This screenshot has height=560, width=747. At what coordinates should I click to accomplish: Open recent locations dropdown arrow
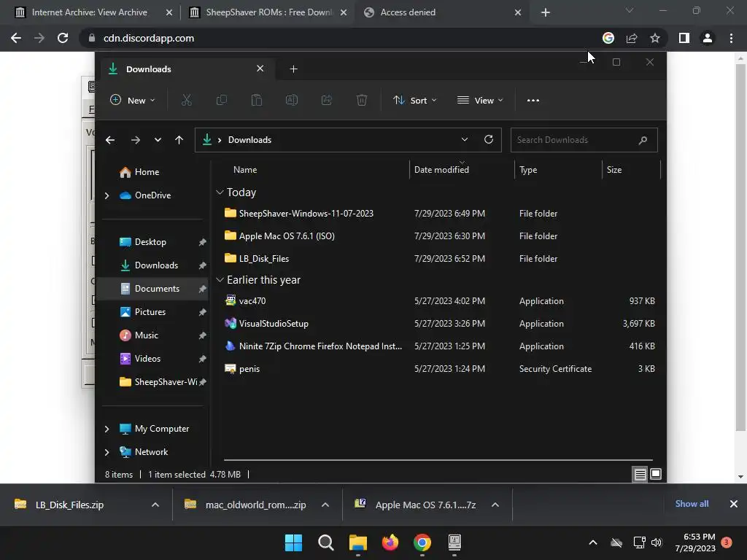click(158, 140)
